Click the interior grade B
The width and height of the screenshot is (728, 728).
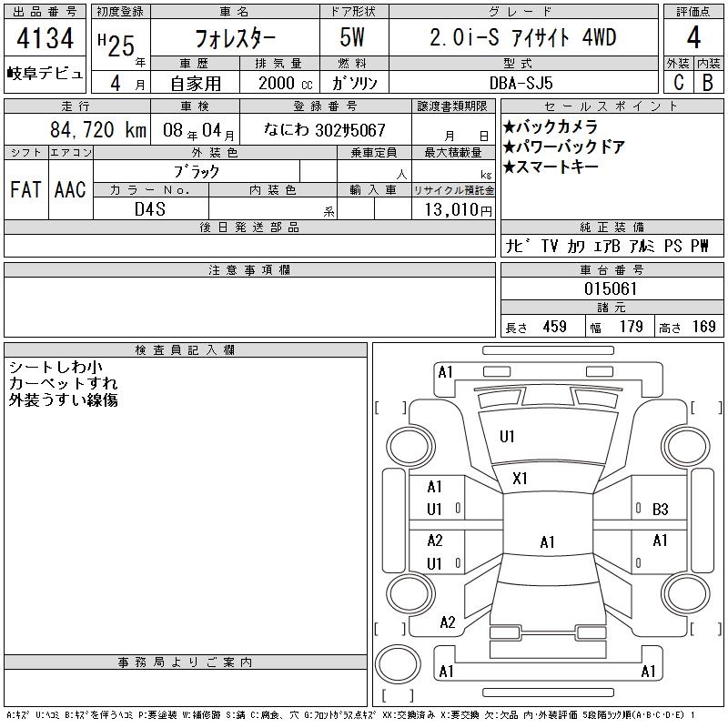[x=708, y=83]
